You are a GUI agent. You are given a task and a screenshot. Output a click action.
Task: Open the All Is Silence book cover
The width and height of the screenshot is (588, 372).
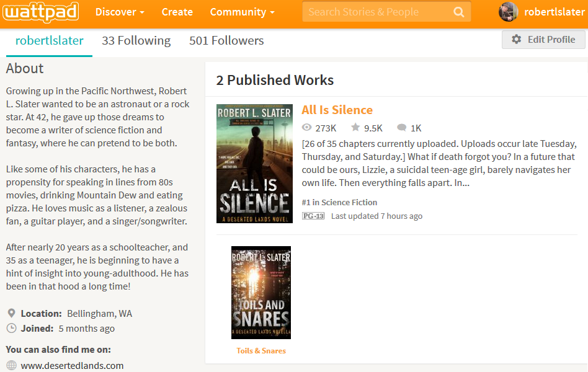click(255, 164)
